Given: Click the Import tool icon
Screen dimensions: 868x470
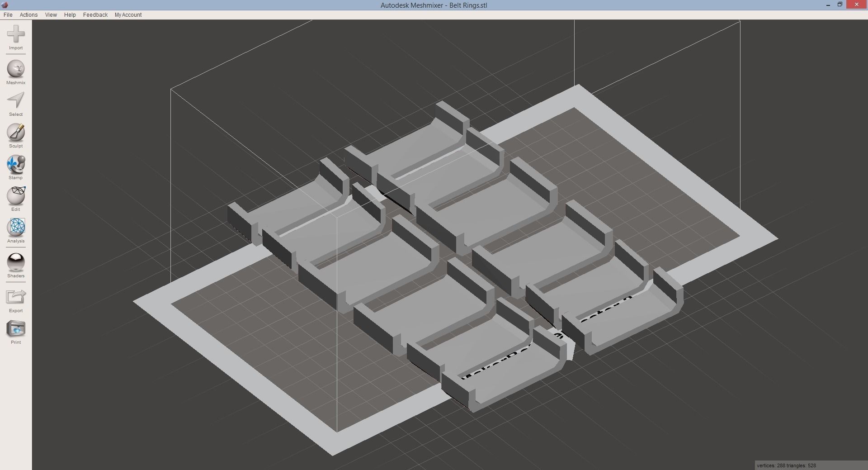Looking at the screenshot, I should [x=16, y=34].
